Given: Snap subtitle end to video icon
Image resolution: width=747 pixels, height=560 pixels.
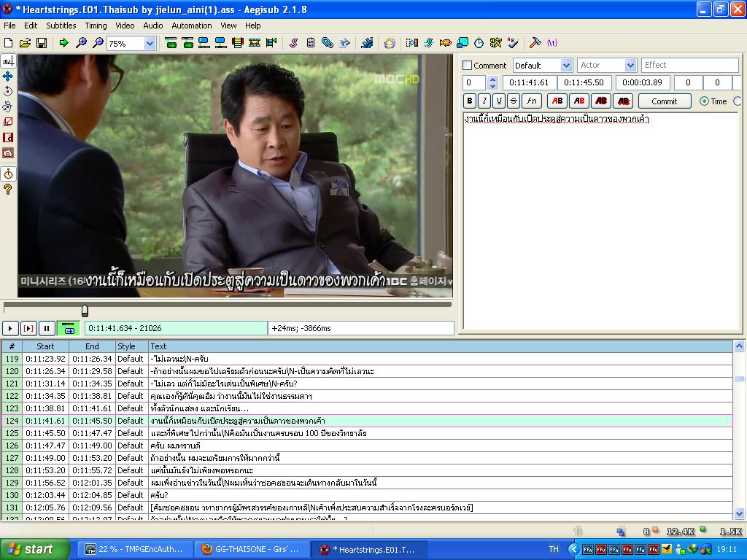Looking at the screenshot, I should pyautogui.click(x=220, y=43).
